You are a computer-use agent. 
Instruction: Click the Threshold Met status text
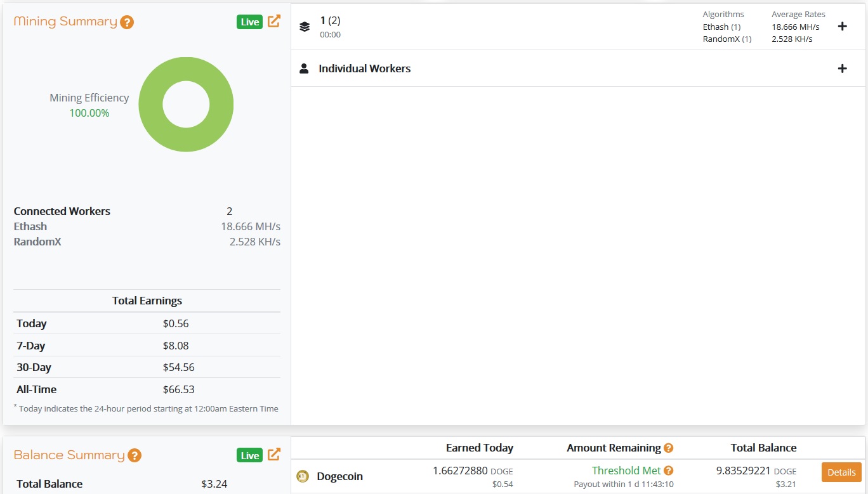pos(626,471)
